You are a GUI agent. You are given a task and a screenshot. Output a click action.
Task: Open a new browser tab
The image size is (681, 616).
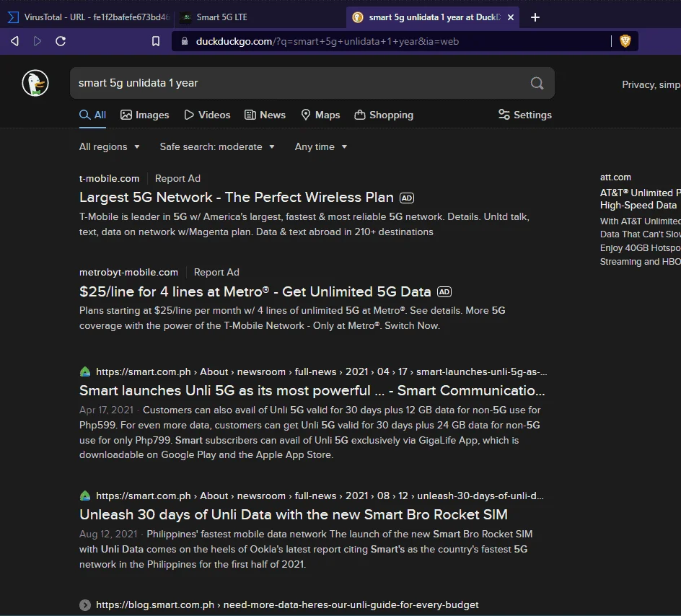coord(535,17)
